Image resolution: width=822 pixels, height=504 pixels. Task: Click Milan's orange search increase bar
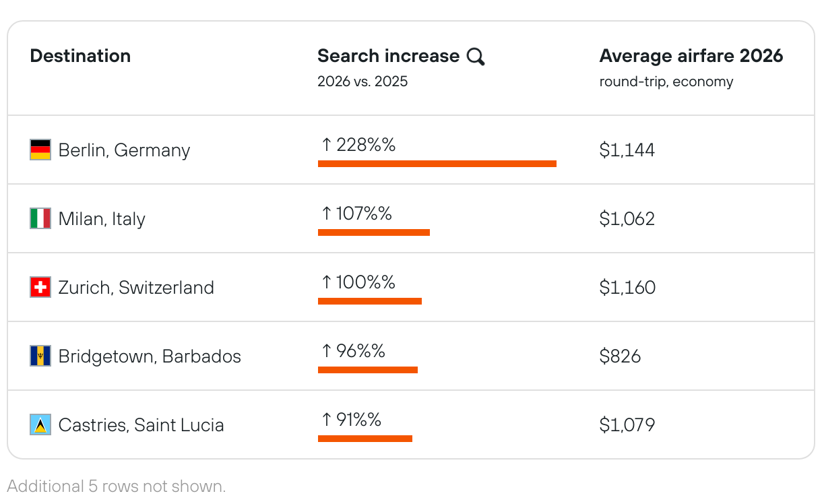tap(373, 232)
